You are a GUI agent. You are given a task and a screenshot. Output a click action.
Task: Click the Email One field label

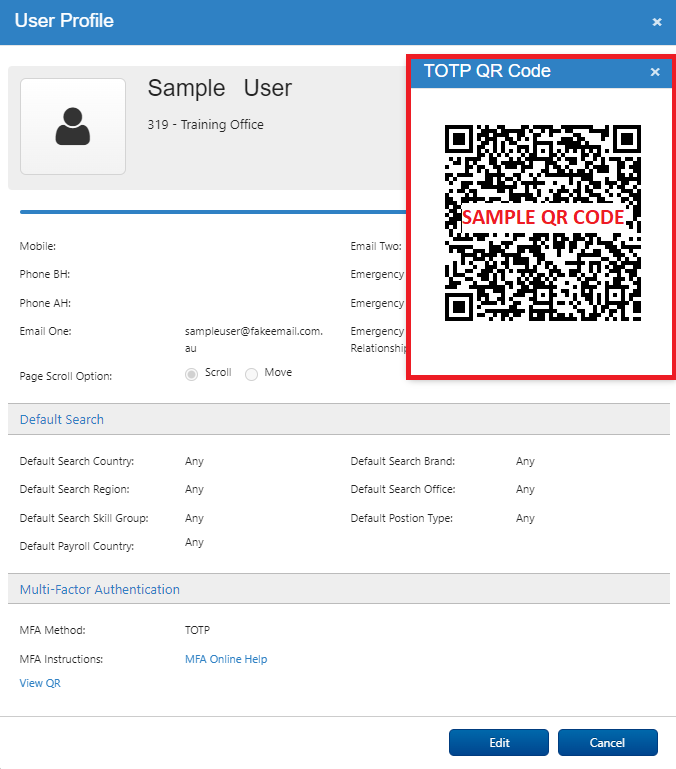click(x=46, y=332)
